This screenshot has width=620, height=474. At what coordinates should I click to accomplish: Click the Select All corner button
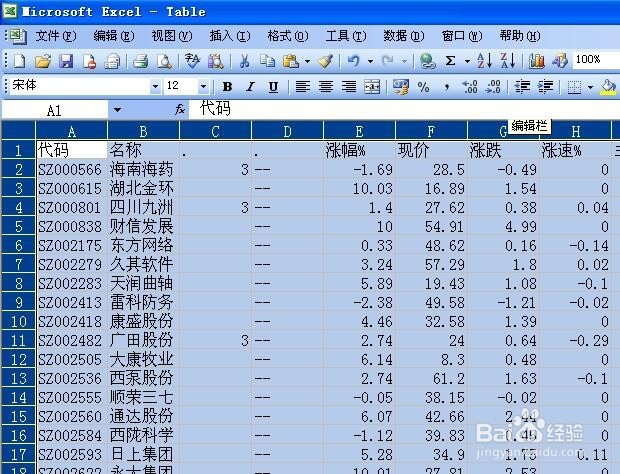point(18,130)
